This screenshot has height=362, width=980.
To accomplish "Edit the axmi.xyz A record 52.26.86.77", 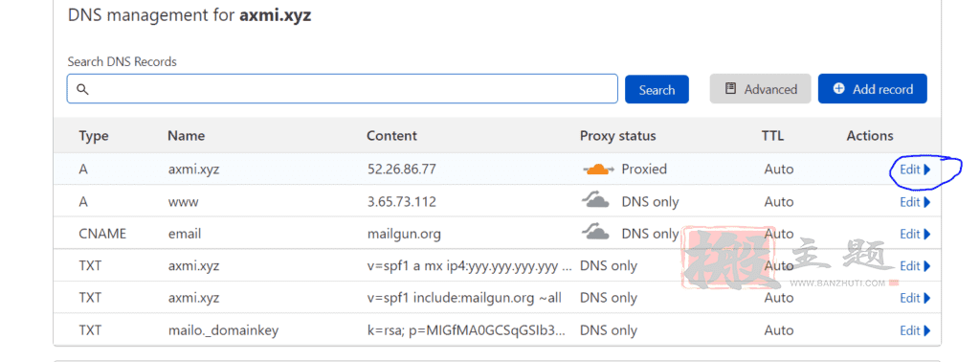I will point(915,170).
